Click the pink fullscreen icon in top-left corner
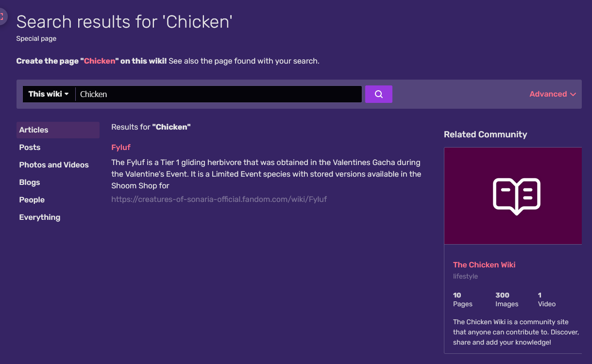 [x=2, y=16]
